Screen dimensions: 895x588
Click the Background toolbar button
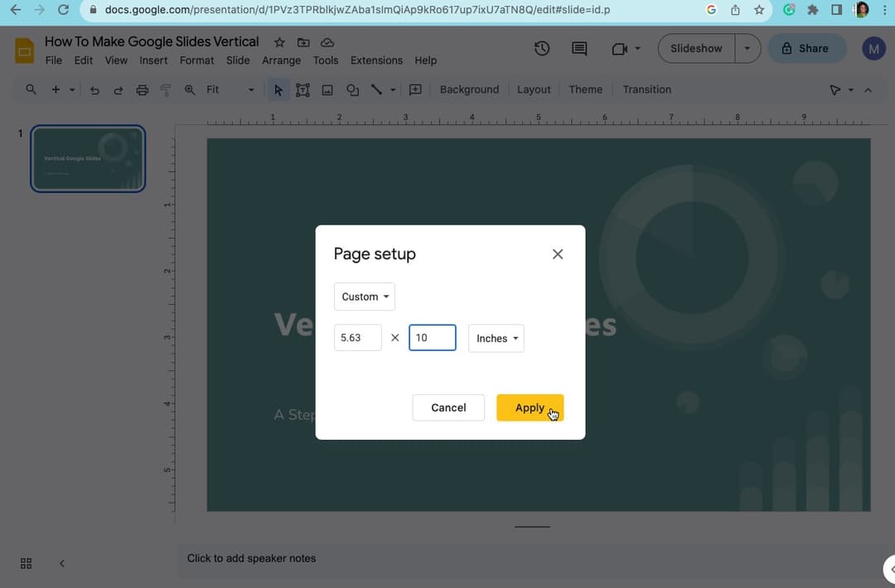coord(469,89)
